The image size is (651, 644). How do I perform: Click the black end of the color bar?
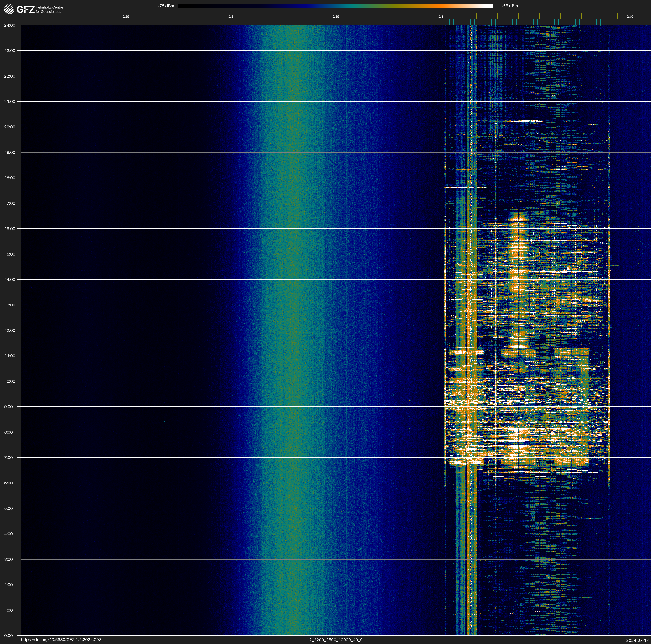[x=184, y=6]
